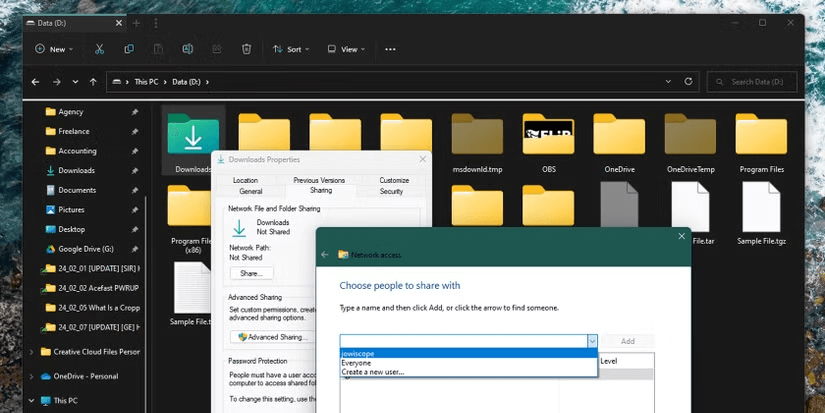Click the Cut scissors icon in toolbar

coord(100,49)
